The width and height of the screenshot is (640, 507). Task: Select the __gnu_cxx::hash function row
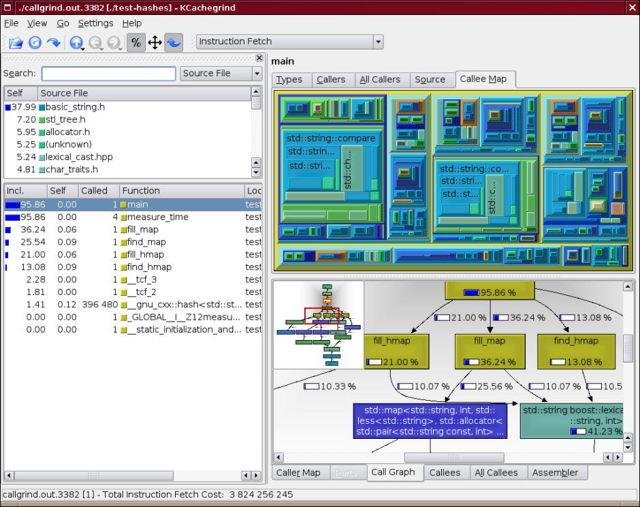[133, 305]
